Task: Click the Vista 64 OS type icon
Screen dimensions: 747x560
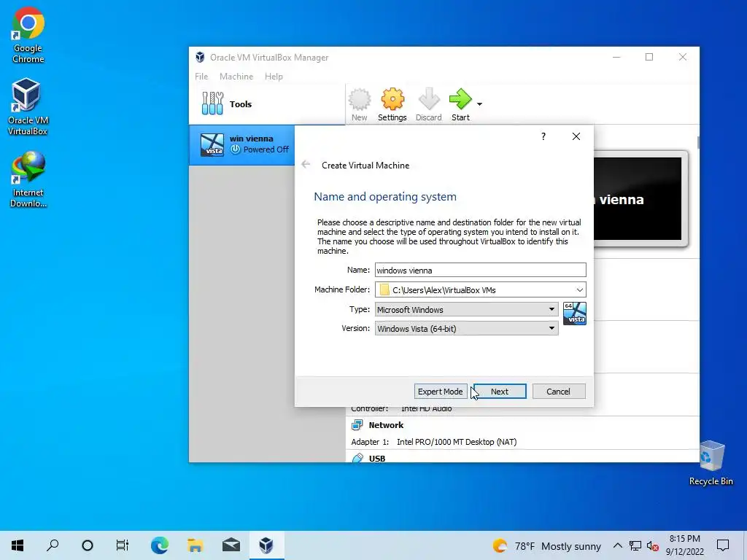Action: (575, 314)
